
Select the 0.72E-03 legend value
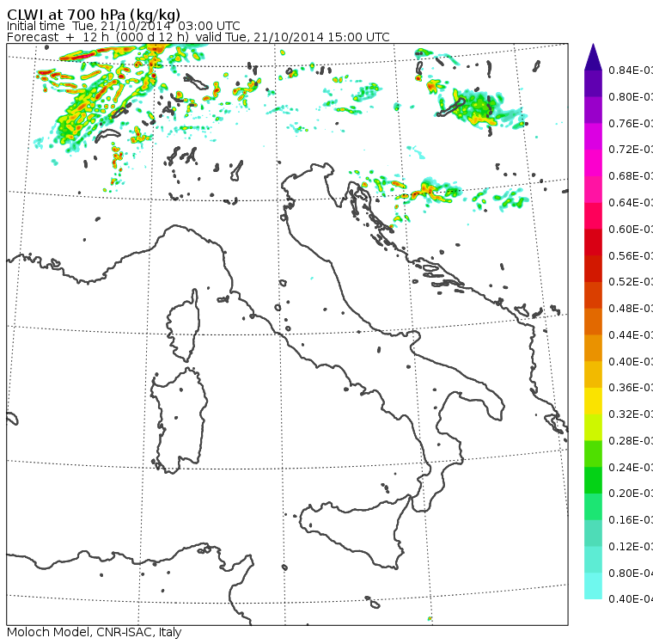click(631, 150)
